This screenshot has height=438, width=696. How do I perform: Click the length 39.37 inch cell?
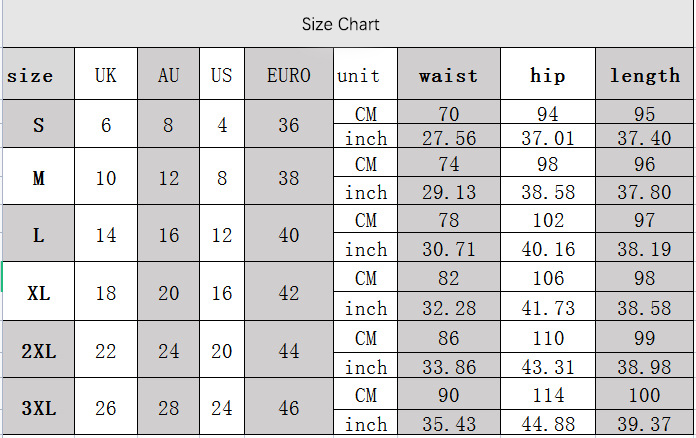pyautogui.click(x=644, y=425)
